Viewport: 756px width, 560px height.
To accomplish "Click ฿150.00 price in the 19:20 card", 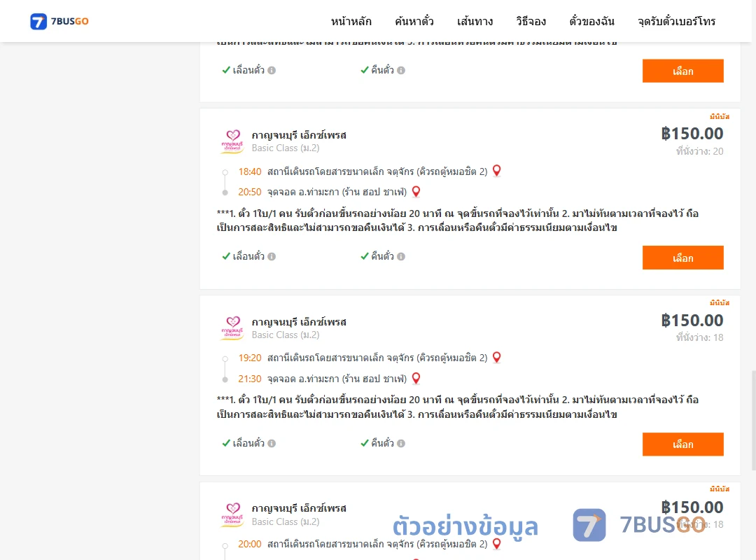I will click(692, 321).
